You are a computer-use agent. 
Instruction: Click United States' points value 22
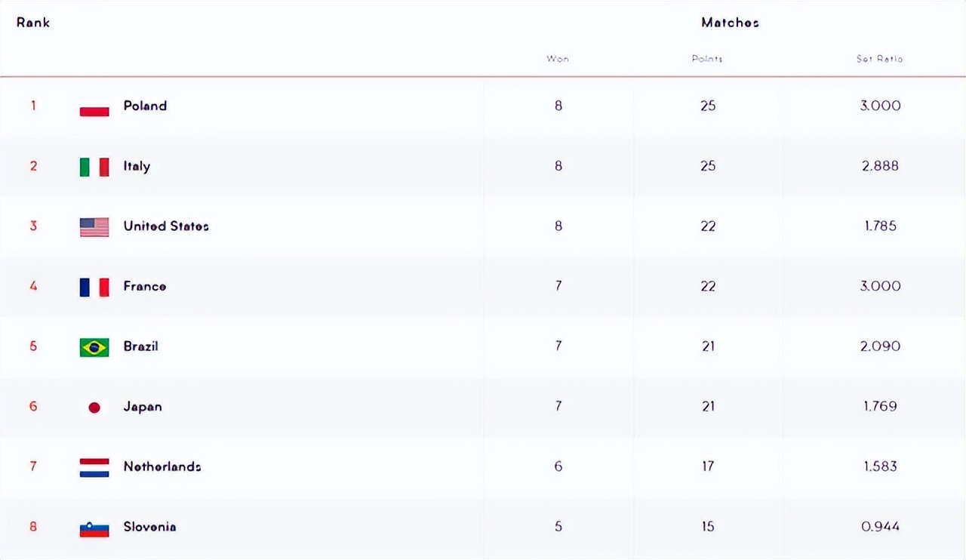pyautogui.click(x=708, y=226)
